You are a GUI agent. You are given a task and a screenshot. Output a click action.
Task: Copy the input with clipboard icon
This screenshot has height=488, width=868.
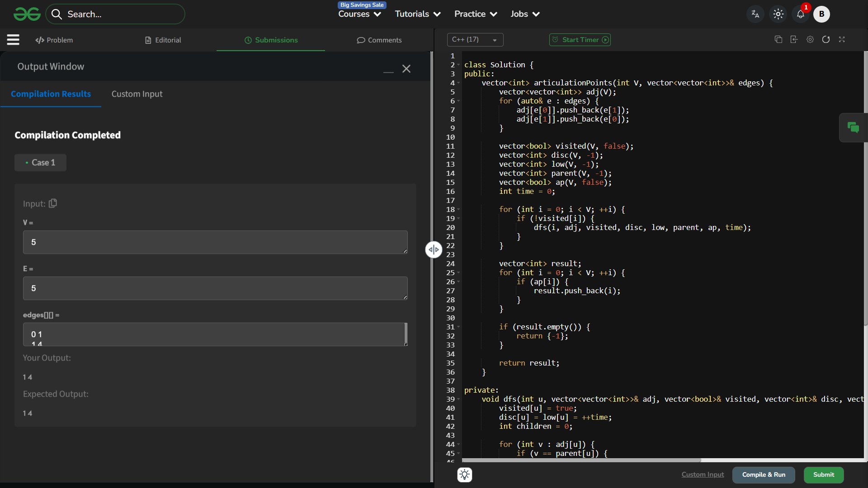53,203
